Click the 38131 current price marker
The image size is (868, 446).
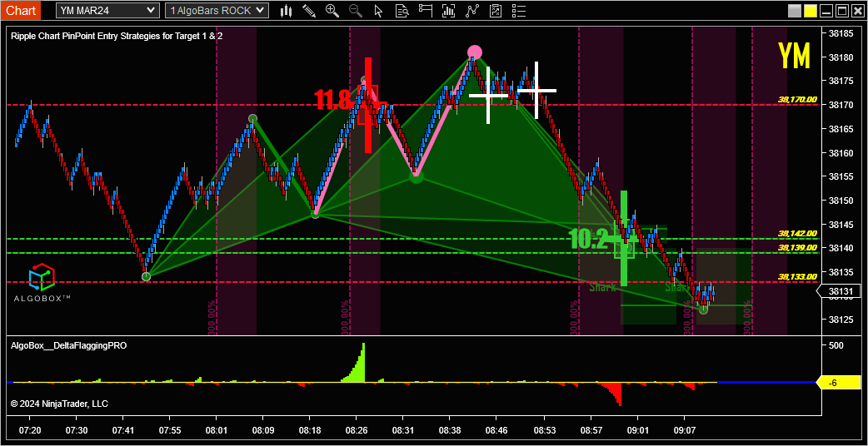pos(841,291)
